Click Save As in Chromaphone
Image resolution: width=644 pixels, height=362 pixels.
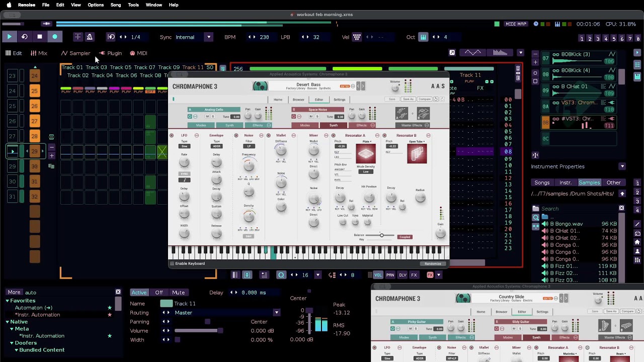click(x=408, y=99)
